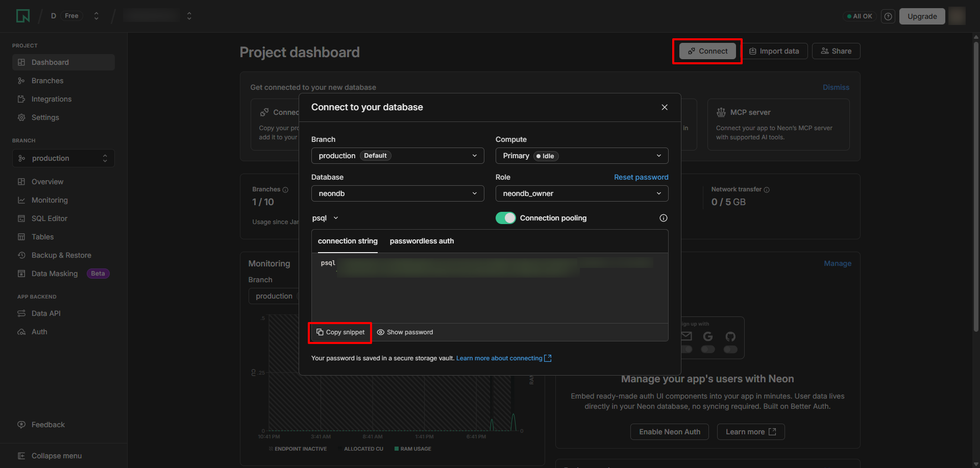Open the psql format selector
Screen dimensions: 980x468
click(x=325, y=218)
